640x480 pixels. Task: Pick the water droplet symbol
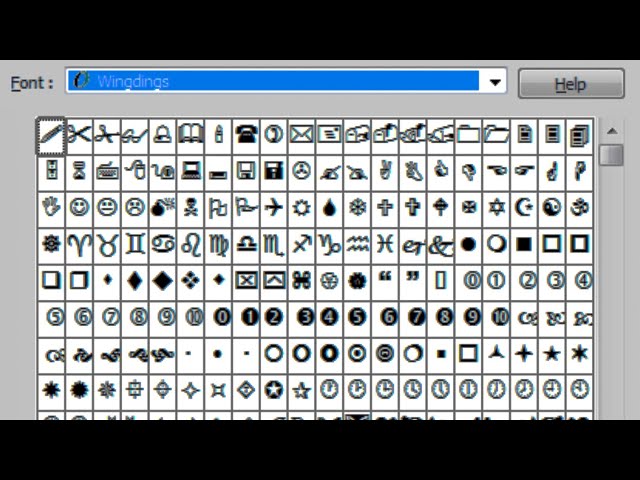pos(329,208)
